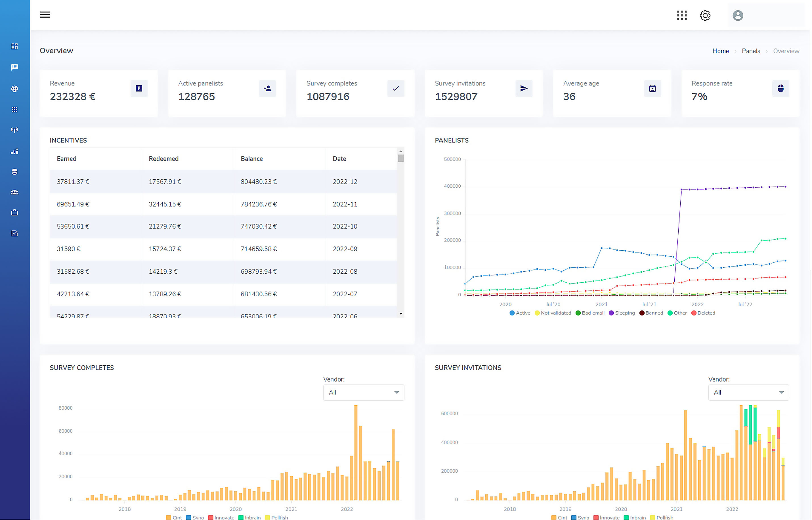
Task: Click Overview breadcrumb
Action: tap(787, 51)
